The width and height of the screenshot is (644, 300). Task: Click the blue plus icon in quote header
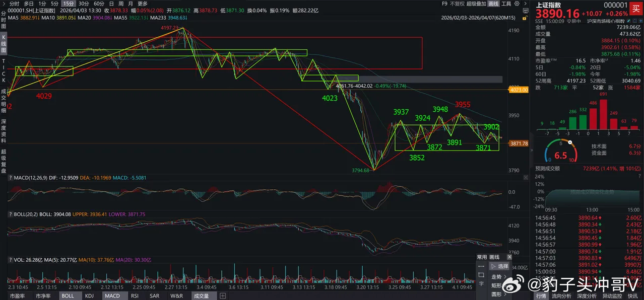[x=640, y=21]
